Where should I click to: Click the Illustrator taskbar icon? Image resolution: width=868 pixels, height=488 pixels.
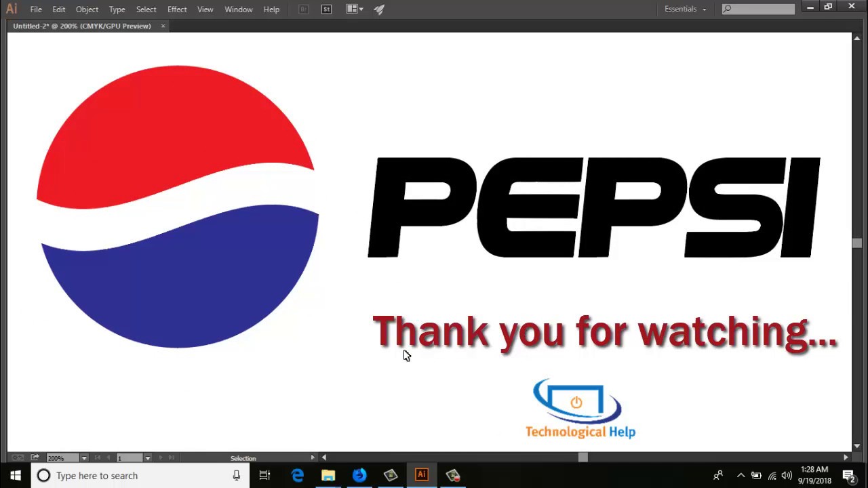pos(422,475)
